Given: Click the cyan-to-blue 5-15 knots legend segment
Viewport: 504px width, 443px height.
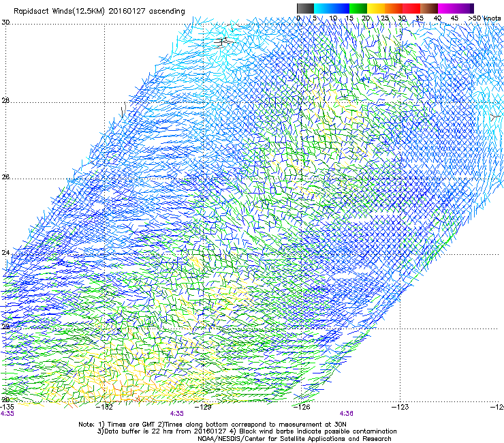Looking at the screenshot, I should tap(332, 8).
